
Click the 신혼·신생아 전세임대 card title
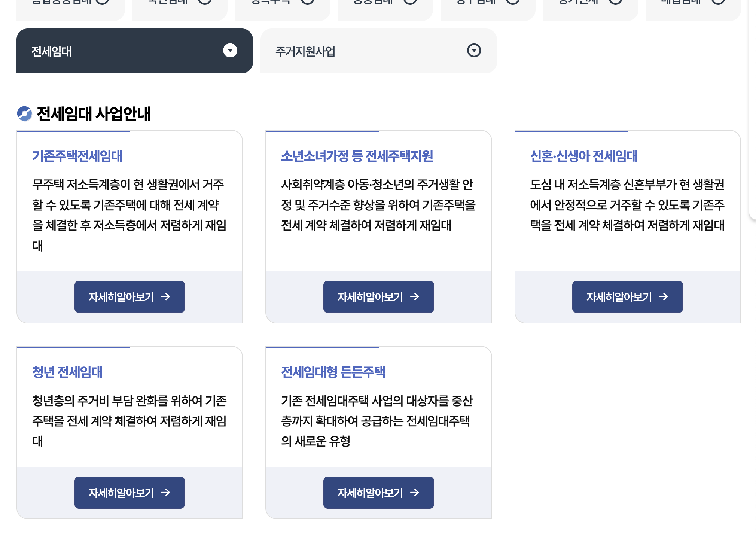pyautogui.click(x=583, y=156)
